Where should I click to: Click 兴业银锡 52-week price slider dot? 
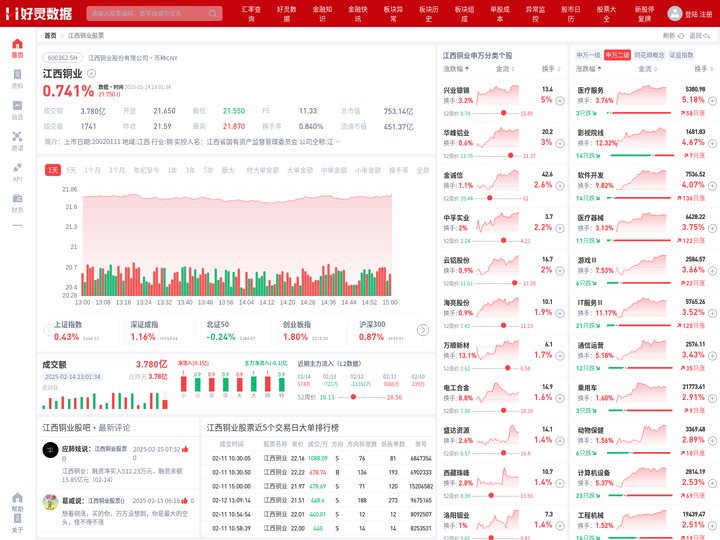[503, 113]
